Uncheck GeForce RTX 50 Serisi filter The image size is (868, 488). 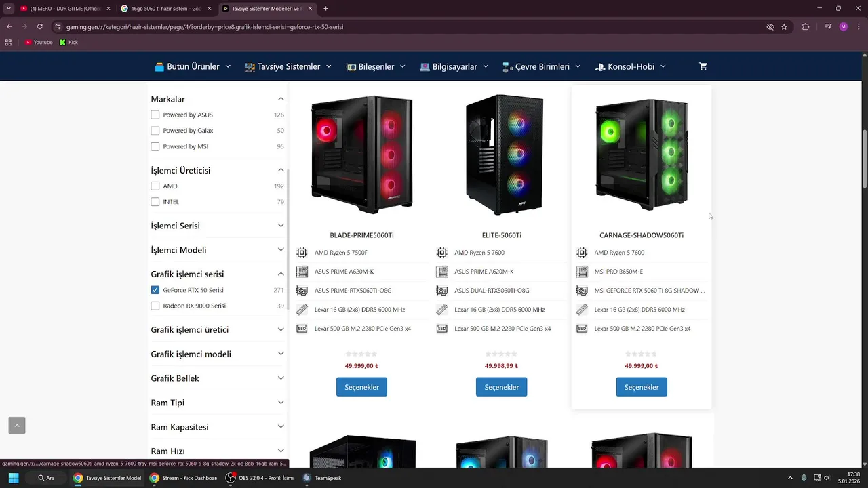click(155, 290)
